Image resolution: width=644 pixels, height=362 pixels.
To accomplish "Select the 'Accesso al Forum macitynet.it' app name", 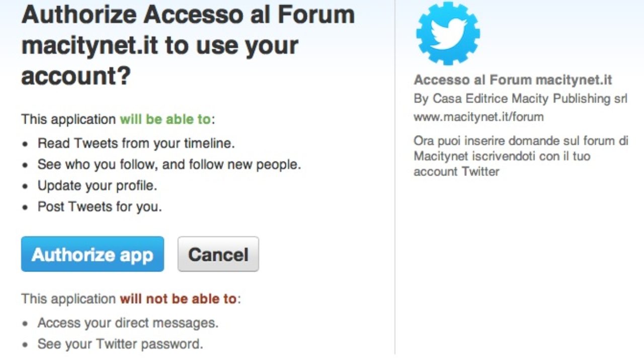I will 513,80.
